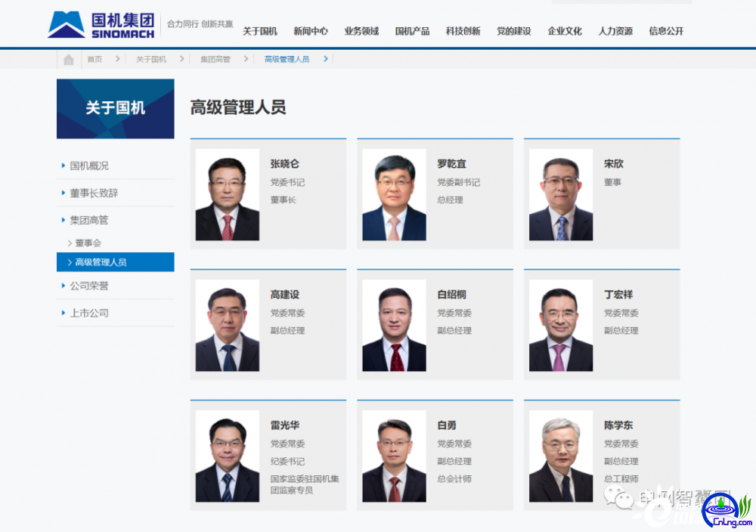The image size is (756, 532).
Task: Click the WeChat watermark icon
Action: (x=618, y=498)
